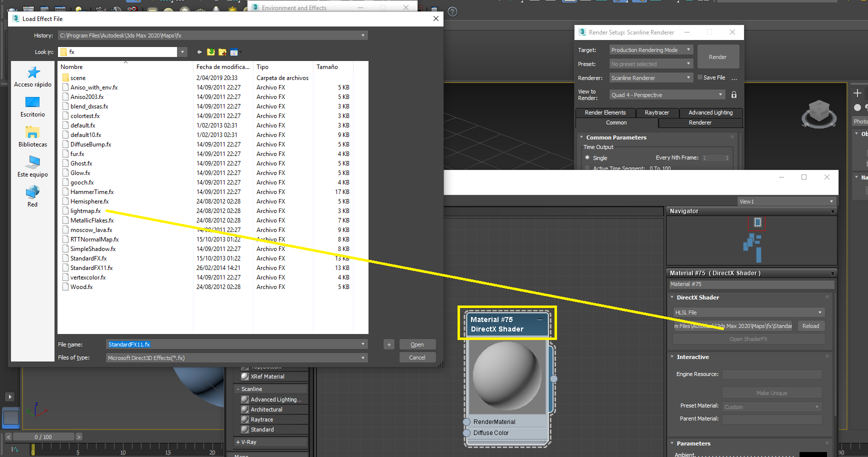868x457 pixels.
Task: Click the sun icon in the top toolbar
Action: (x=232, y=10)
